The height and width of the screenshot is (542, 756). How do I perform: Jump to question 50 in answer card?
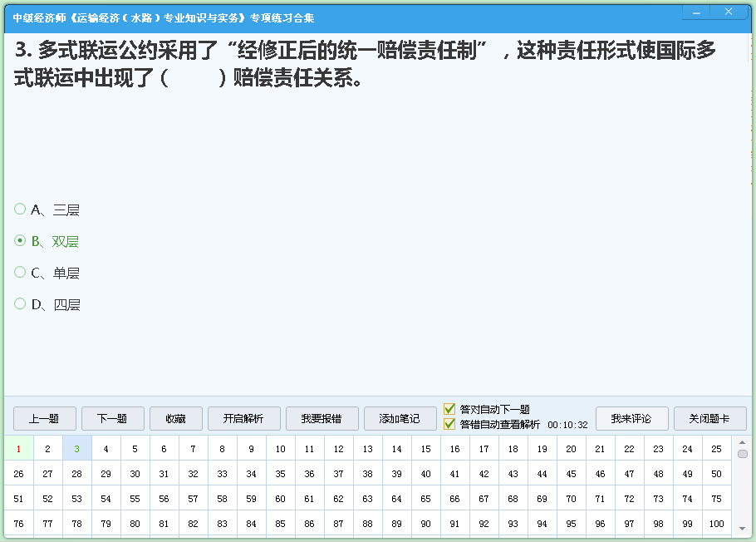click(716, 474)
